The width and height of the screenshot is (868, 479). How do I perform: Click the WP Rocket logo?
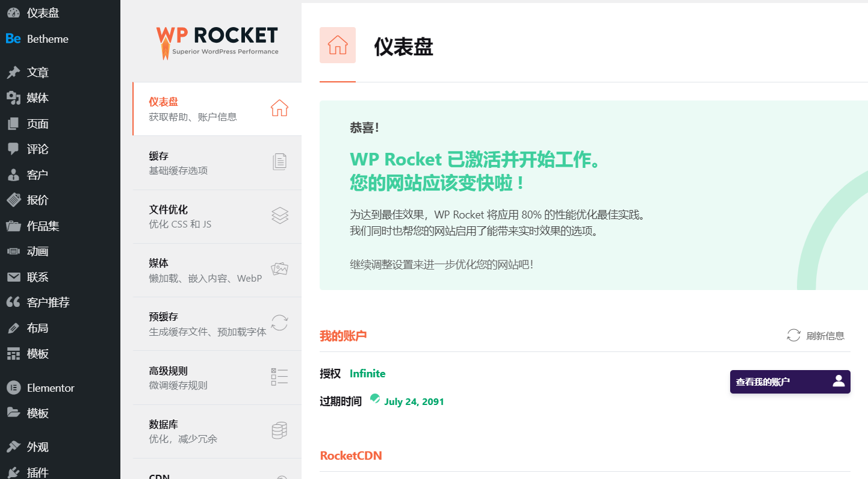pyautogui.click(x=217, y=42)
